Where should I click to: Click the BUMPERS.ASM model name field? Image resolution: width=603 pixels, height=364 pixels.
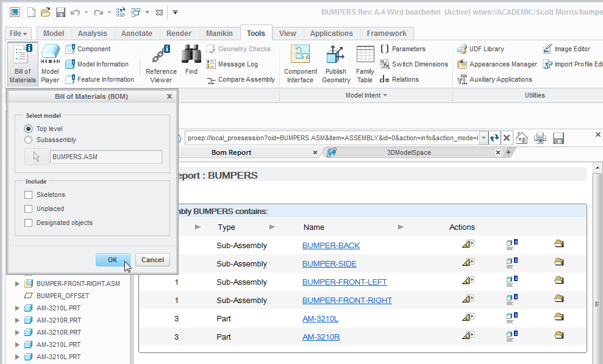pos(106,157)
